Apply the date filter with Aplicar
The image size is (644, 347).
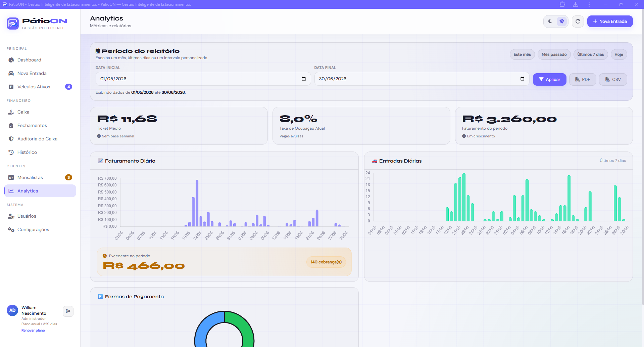click(550, 79)
